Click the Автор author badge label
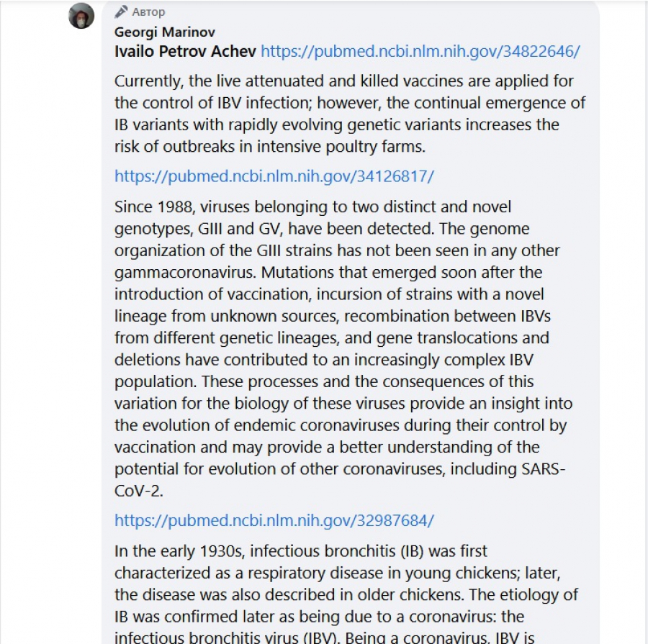This screenshot has width=648, height=644. [x=148, y=12]
